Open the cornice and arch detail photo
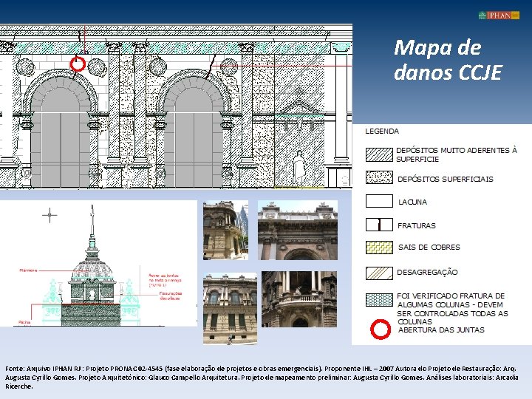 (298, 231)
